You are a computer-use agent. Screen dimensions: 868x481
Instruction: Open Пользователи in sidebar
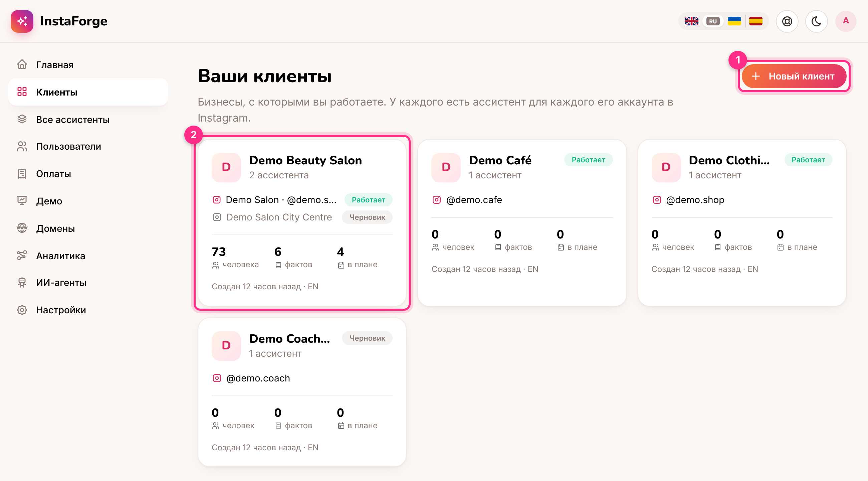[x=88, y=146]
